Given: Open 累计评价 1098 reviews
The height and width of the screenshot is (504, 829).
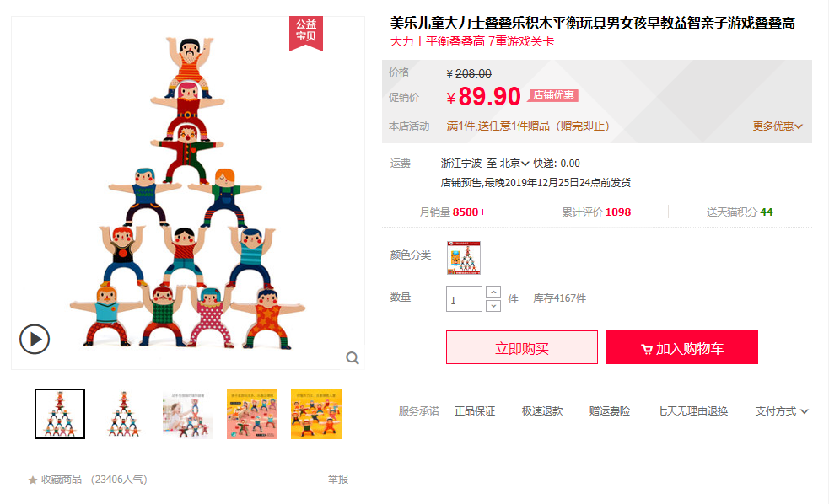Looking at the screenshot, I should (x=596, y=212).
